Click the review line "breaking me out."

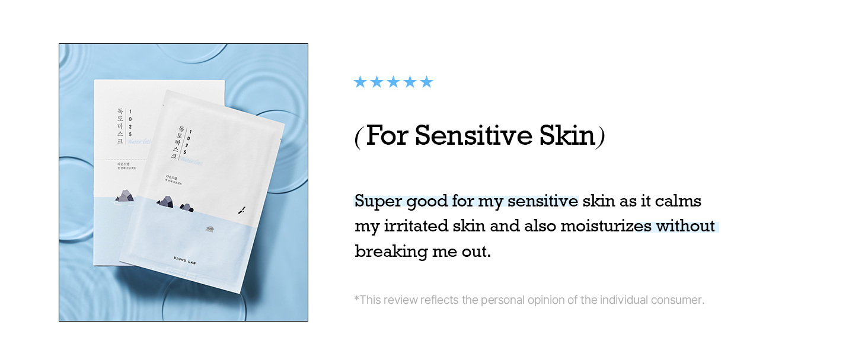(x=423, y=251)
